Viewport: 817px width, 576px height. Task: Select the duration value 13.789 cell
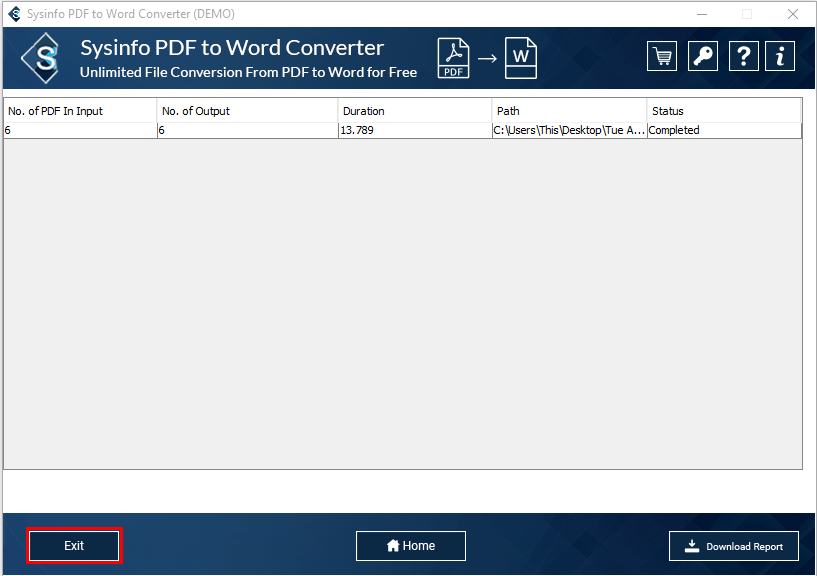click(x=414, y=130)
